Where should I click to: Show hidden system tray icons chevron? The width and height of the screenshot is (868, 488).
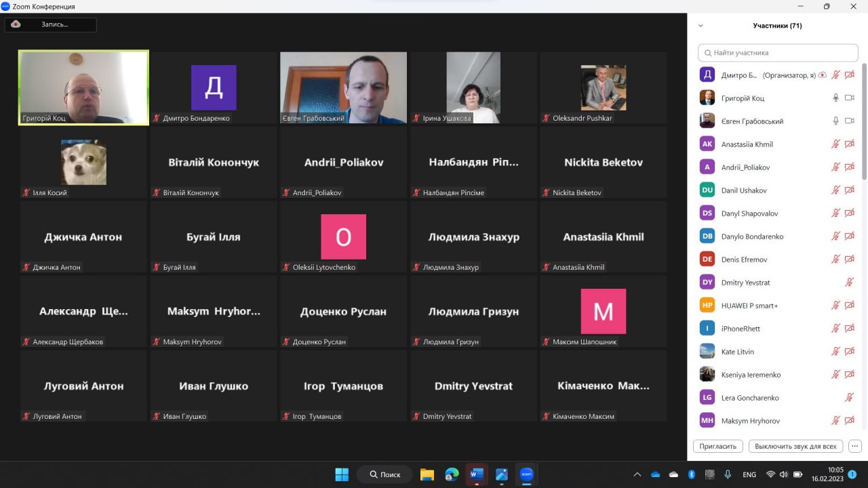[637, 474]
